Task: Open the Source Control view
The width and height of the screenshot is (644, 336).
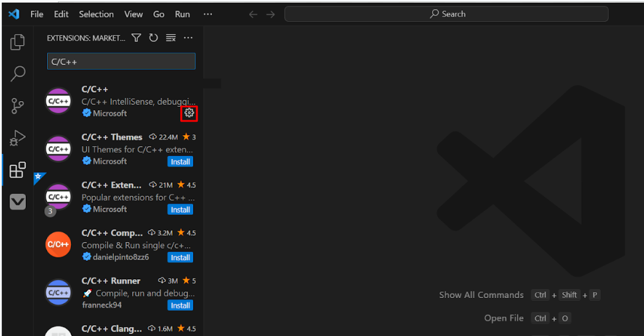Action: (x=17, y=106)
